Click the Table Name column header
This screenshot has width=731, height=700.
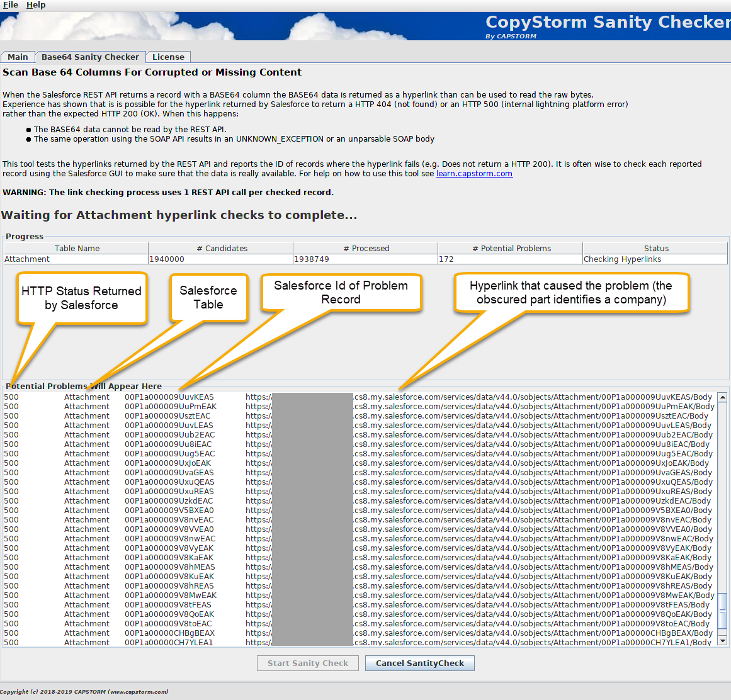tap(77, 249)
